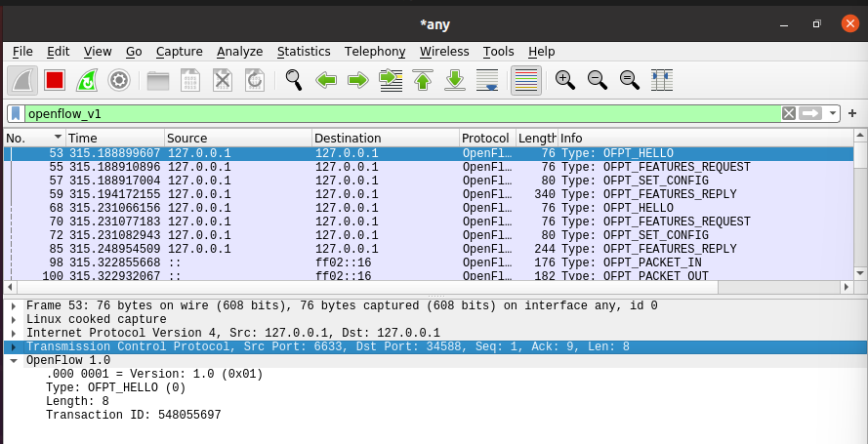
Task: Sort by the No. column header
Action: 35,139
